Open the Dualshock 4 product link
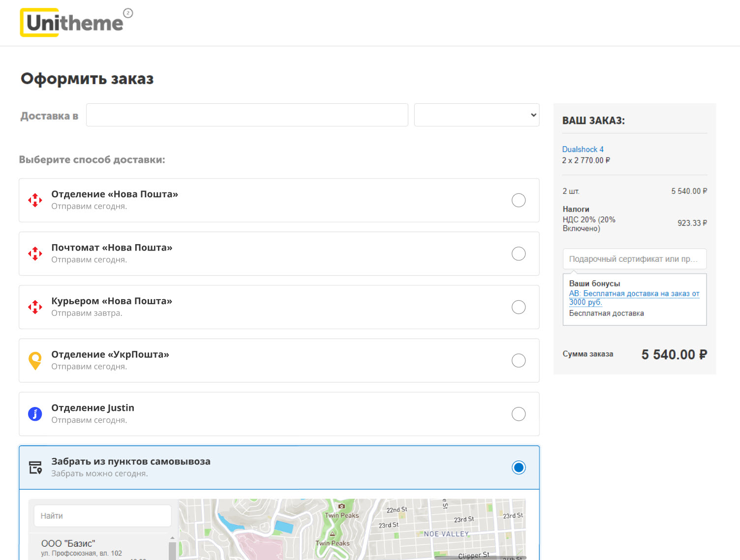This screenshot has width=740, height=560. [583, 149]
